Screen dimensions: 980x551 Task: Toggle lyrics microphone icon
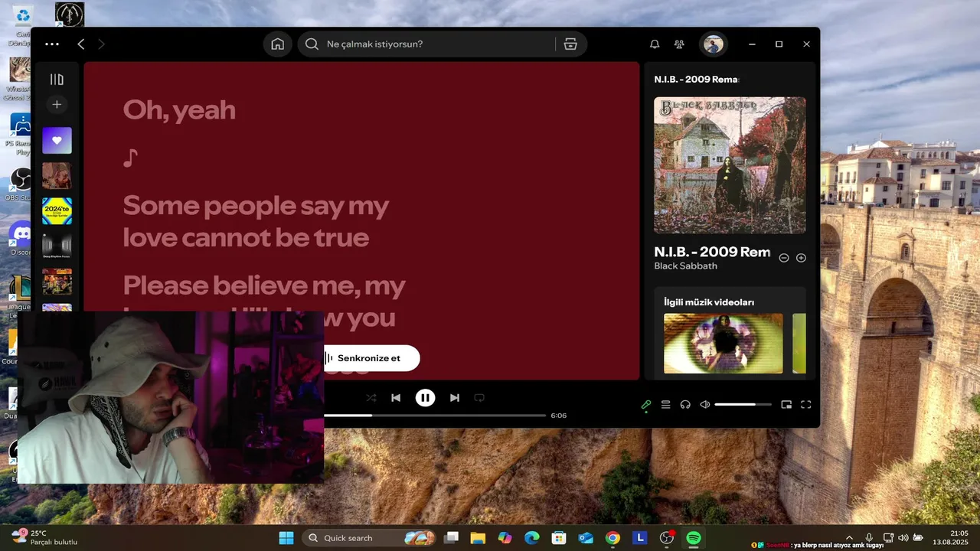(646, 404)
